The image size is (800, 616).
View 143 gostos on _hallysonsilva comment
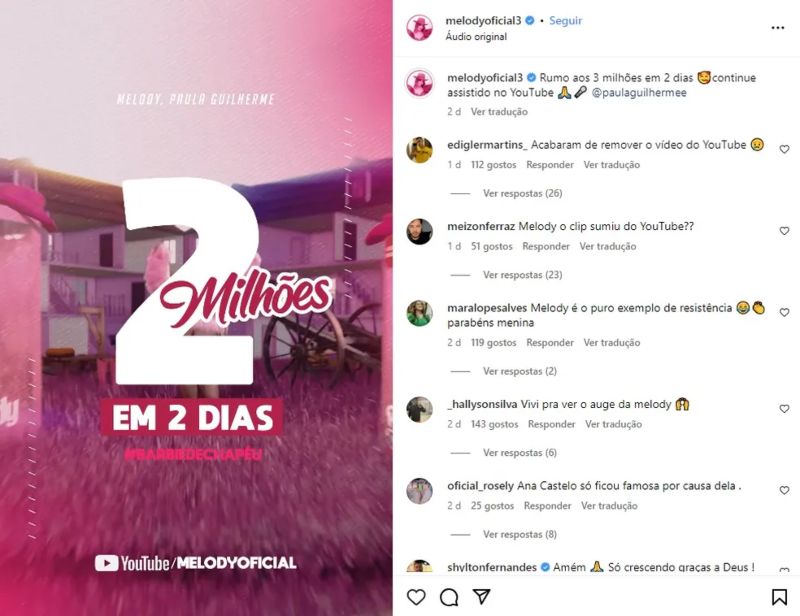point(494,424)
